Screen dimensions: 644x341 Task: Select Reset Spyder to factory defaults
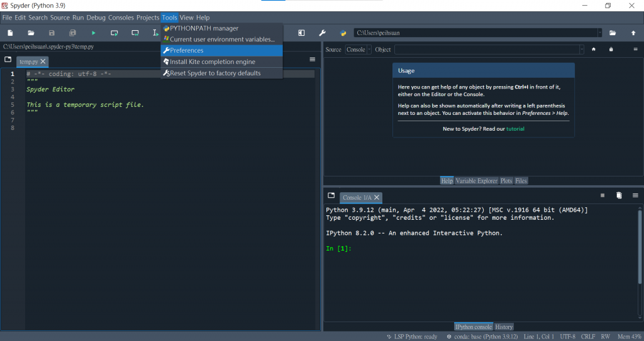(x=221, y=73)
